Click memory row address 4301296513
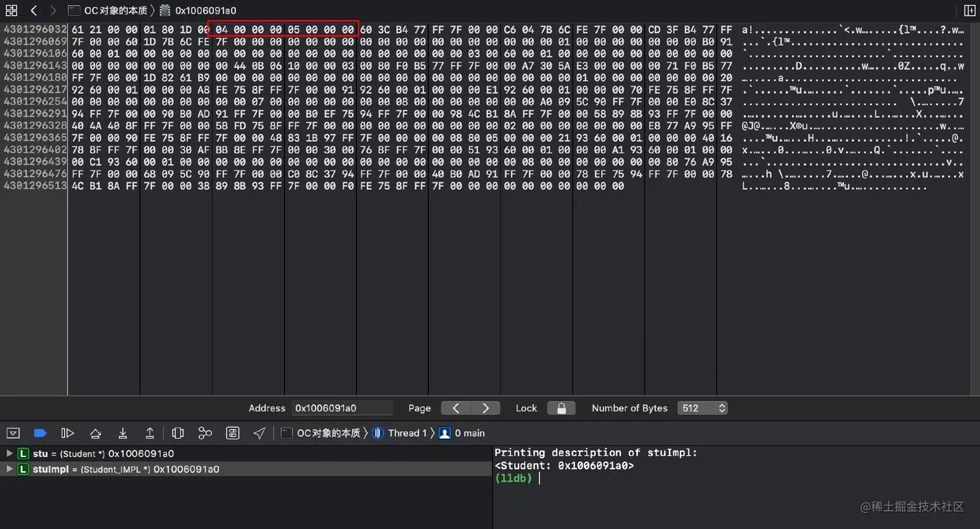The height and width of the screenshot is (529, 980). (35, 185)
